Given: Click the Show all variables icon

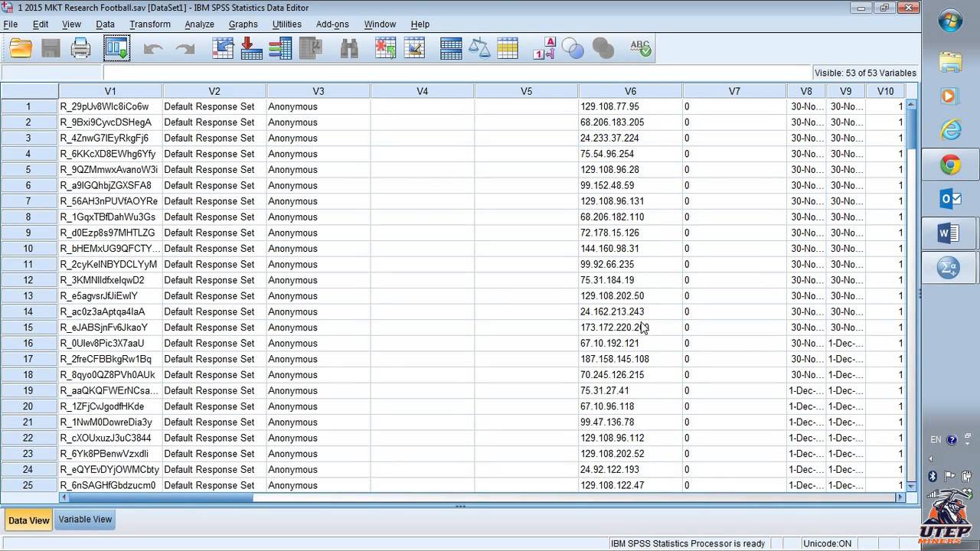Looking at the screenshot, I should [603, 48].
